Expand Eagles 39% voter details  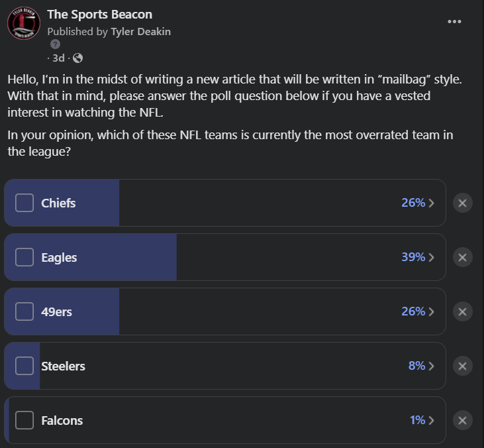pyautogui.click(x=418, y=257)
